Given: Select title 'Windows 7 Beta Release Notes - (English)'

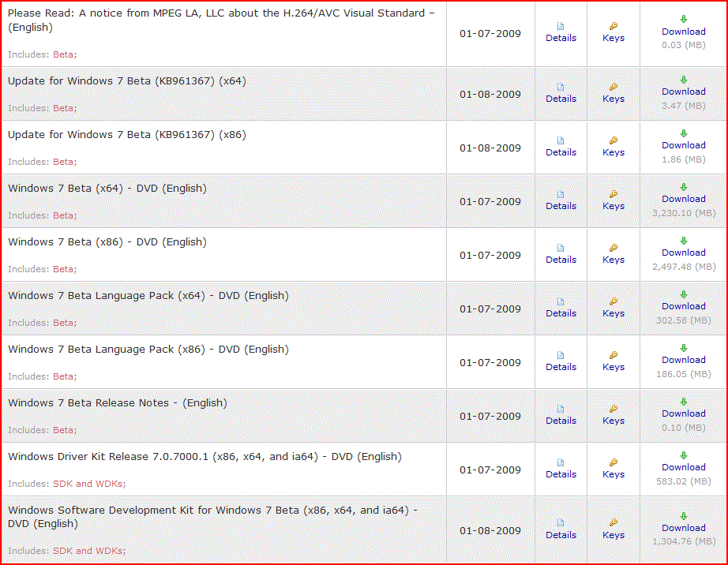Looking at the screenshot, I should (118, 403).
